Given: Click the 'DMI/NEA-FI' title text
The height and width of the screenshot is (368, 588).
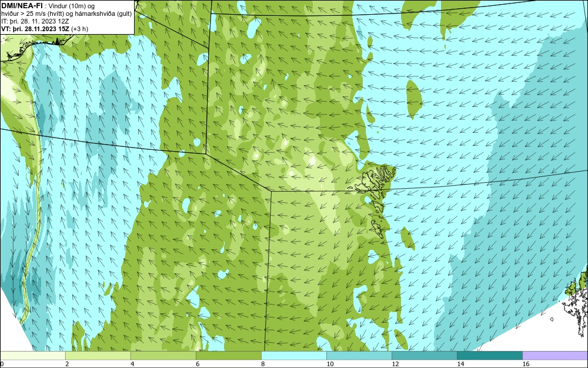Looking at the screenshot, I should pos(22,6).
